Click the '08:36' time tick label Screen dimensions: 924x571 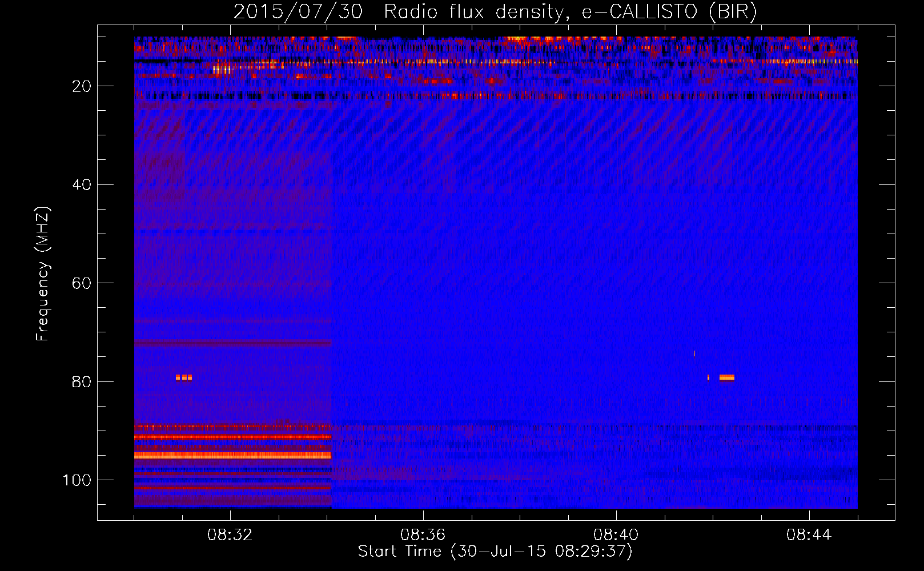(423, 535)
